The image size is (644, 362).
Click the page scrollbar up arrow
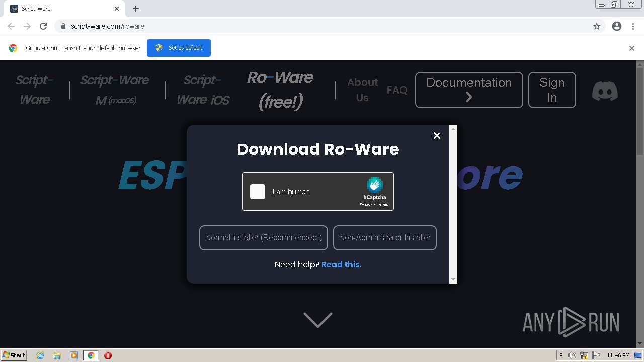point(640,65)
